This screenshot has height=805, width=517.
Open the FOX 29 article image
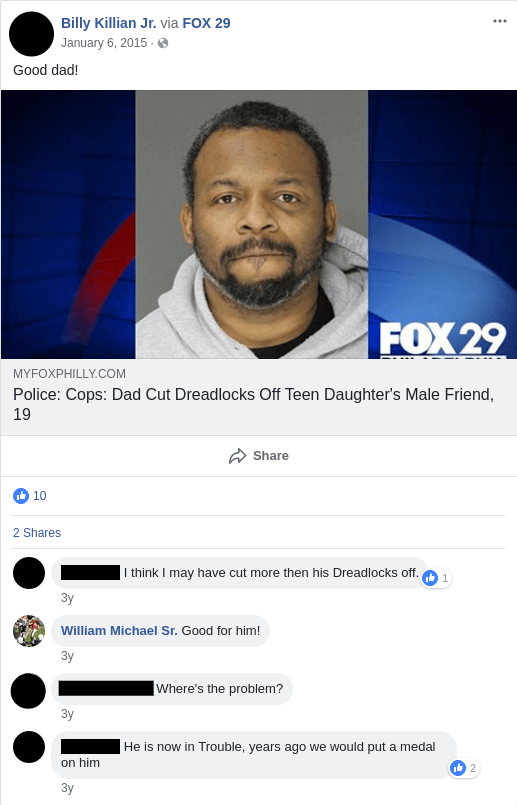click(x=259, y=224)
